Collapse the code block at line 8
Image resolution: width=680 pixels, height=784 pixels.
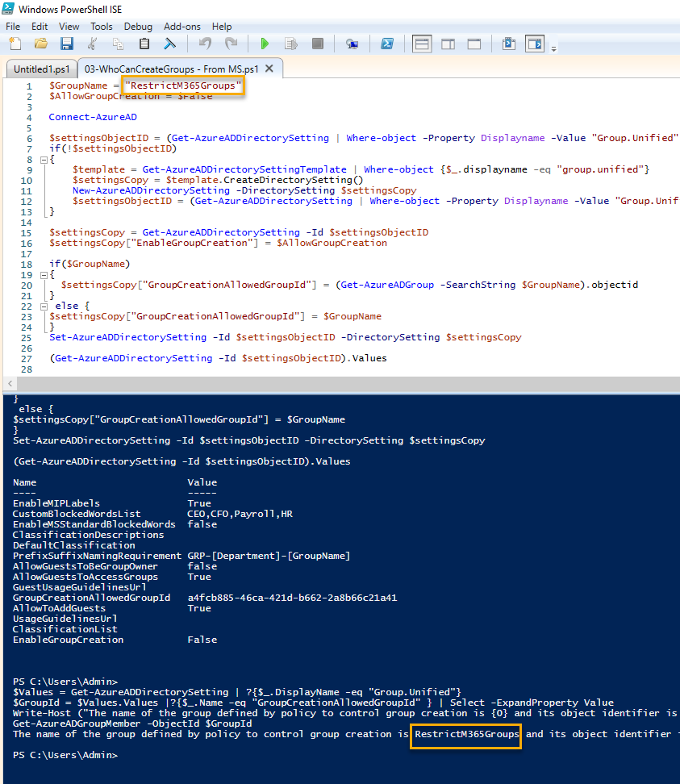(44, 160)
